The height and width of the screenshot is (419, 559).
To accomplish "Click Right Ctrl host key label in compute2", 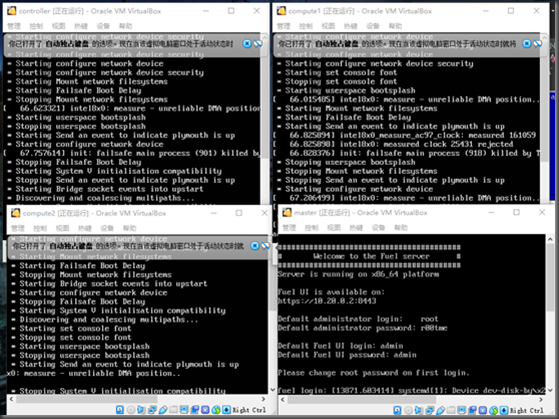I will pos(249,410).
